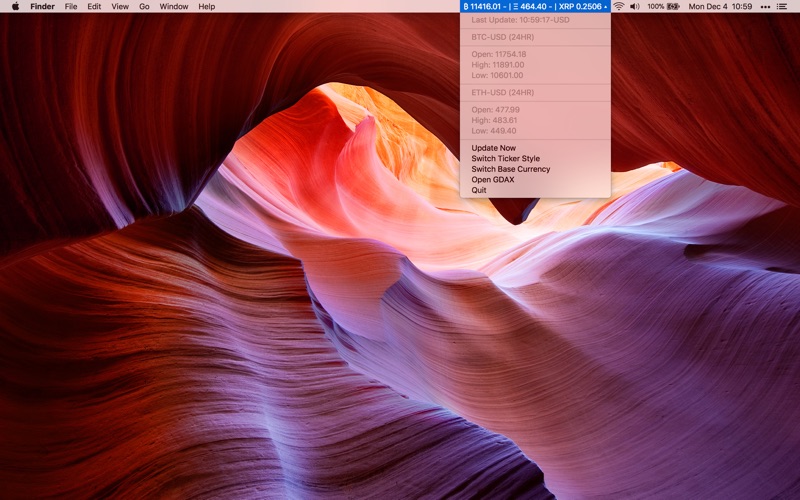Click the Apple logo menu
Viewport: 800px width, 500px height.
[x=15, y=6]
